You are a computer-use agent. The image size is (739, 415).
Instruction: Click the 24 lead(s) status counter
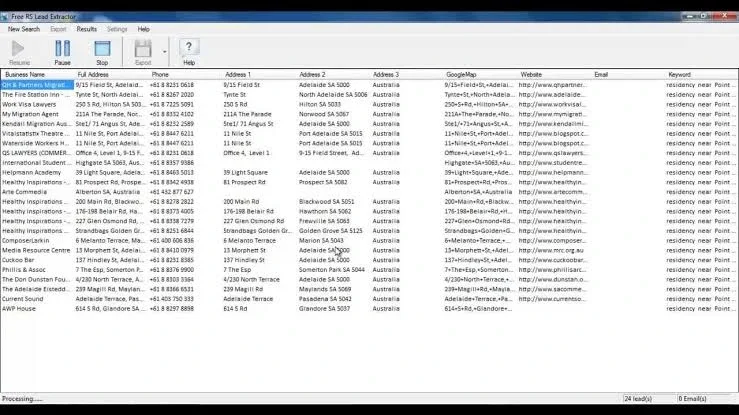[638, 399]
